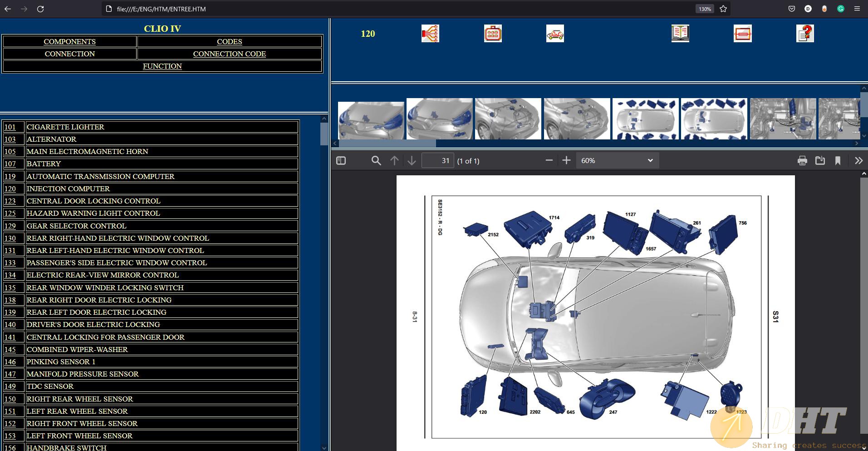Select fifth top-view car components thumbnail
This screenshot has height=451, width=868.
pos(645,119)
